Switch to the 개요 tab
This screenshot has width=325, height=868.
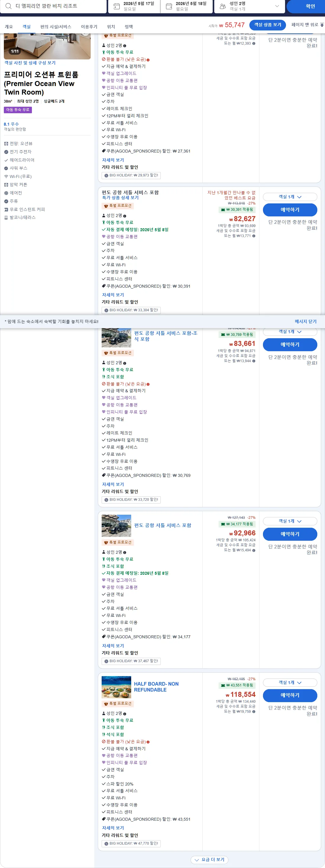[8, 27]
